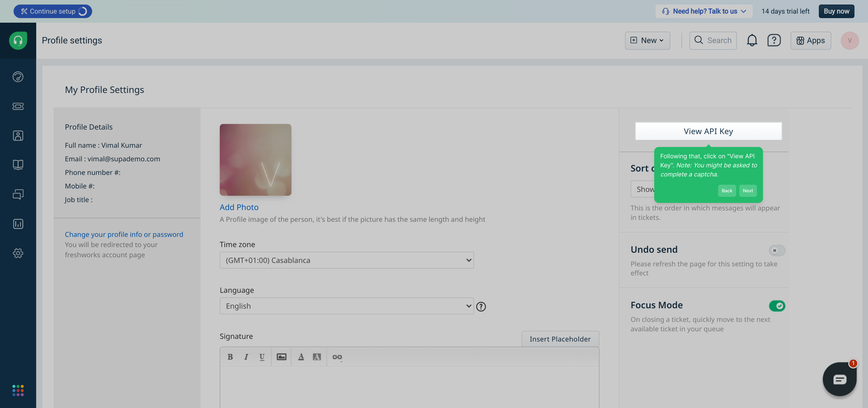
Task: Open the Time zone dropdown
Action: [346, 260]
